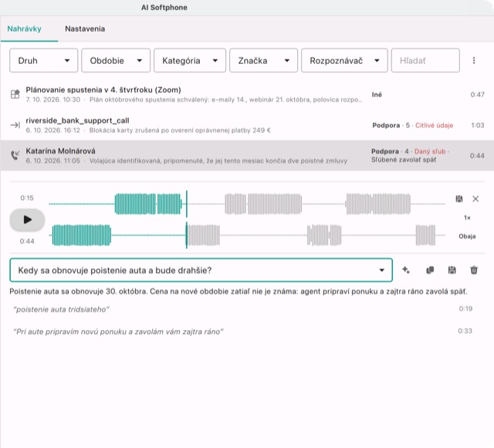
Task: Click the answer text about Poistenie auta
Action: click(x=239, y=291)
